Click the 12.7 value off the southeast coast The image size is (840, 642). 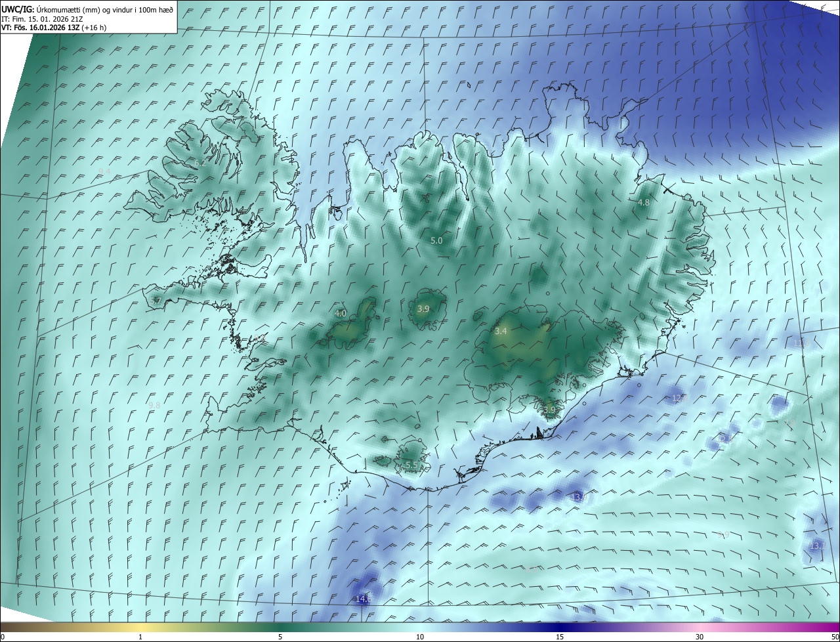click(679, 398)
